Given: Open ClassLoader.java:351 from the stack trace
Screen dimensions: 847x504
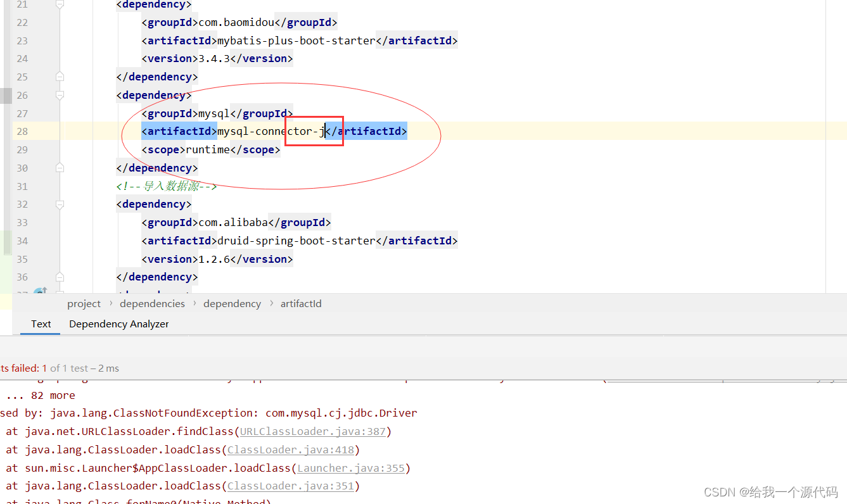Looking at the screenshot, I should pos(291,486).
